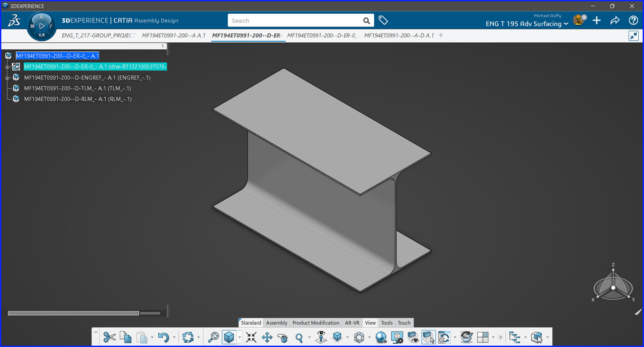Viewport: 644px width, 347px height.
Task: Click the refresh window clock icon
Action: tap(444, 337)
